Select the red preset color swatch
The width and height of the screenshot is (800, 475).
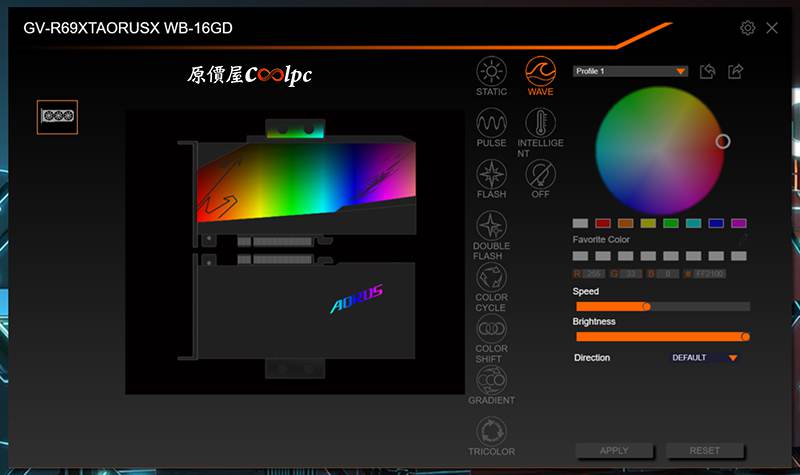click(x=603, y=223)
